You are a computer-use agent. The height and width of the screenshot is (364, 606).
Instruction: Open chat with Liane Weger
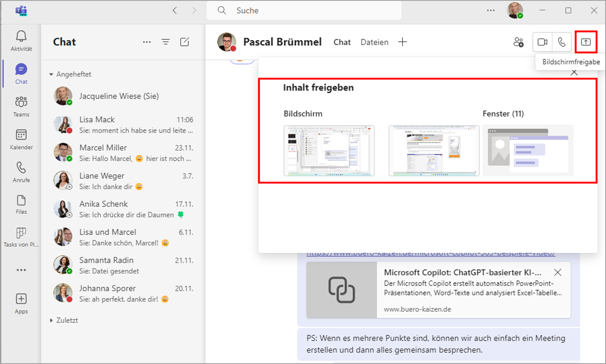click(x=123, y=181)
